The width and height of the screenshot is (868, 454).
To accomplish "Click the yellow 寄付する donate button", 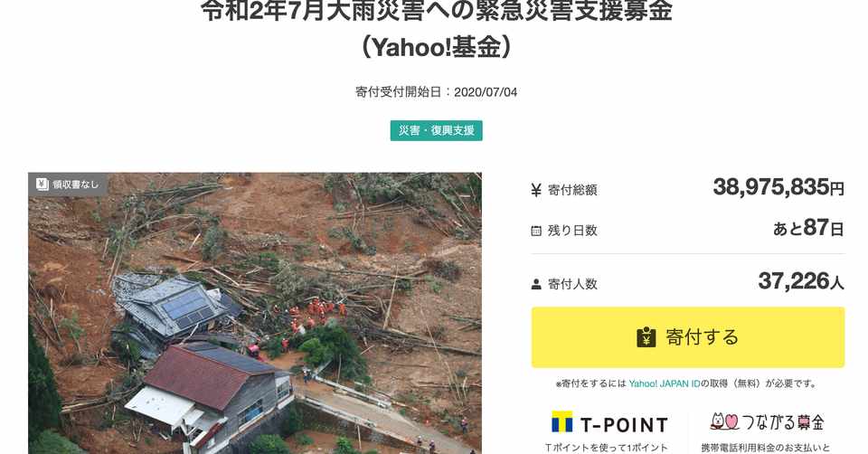I will point(688,337).
